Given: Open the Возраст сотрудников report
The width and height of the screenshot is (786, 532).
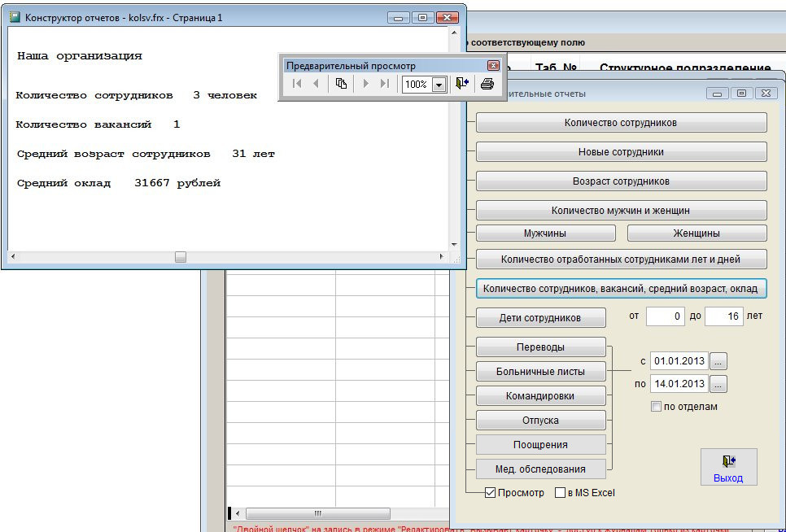Looking at the screenshot, I should [x=621, y=181].
